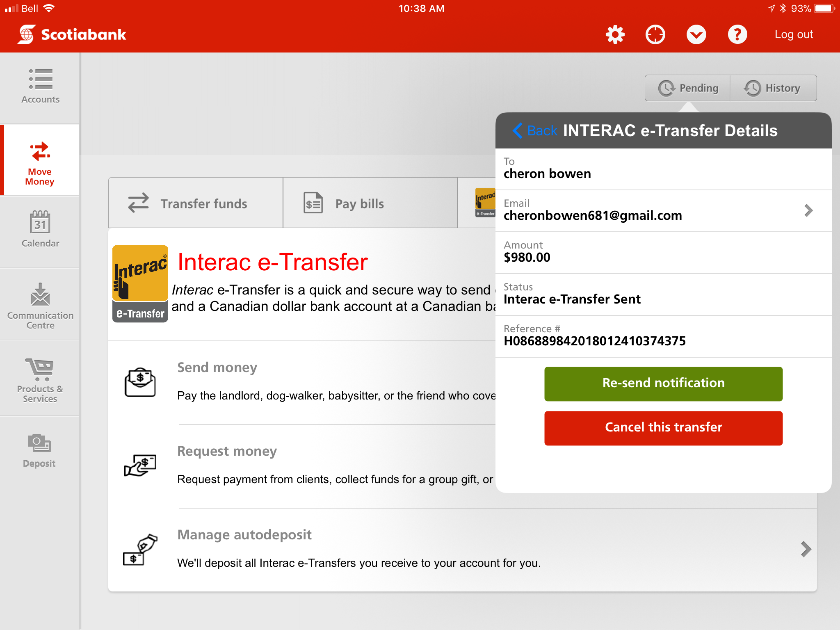
Task: Tap the Scotiabank logo
Action: [72, 34]
